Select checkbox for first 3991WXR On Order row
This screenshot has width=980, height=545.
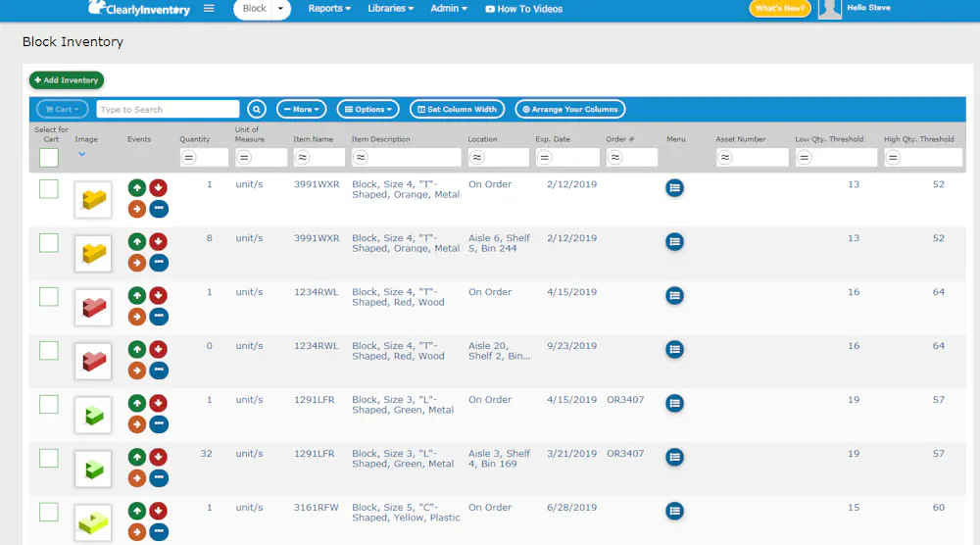pos(49,189)
